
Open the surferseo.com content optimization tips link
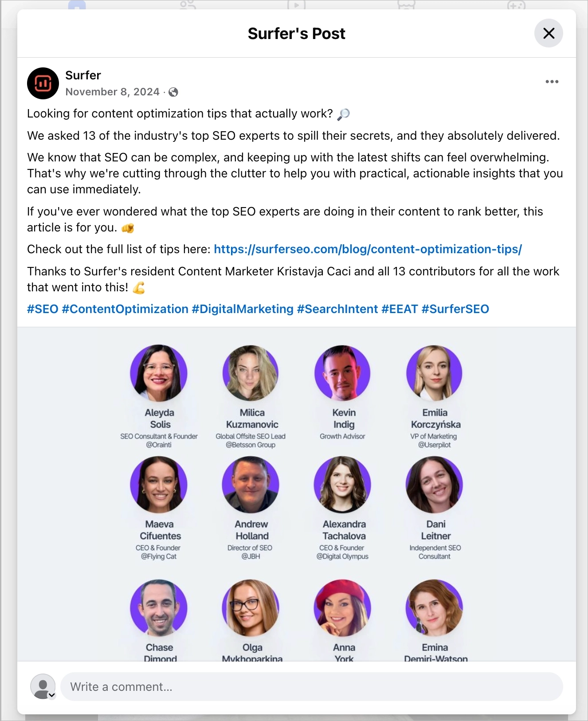point(368,249)
